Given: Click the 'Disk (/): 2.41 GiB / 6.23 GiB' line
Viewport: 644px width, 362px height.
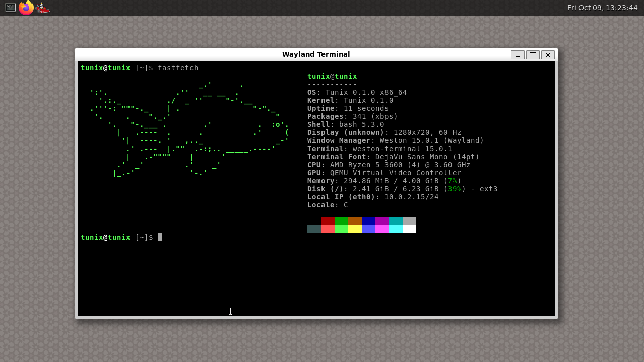Looking at the screenshot, I should (403, 189).
